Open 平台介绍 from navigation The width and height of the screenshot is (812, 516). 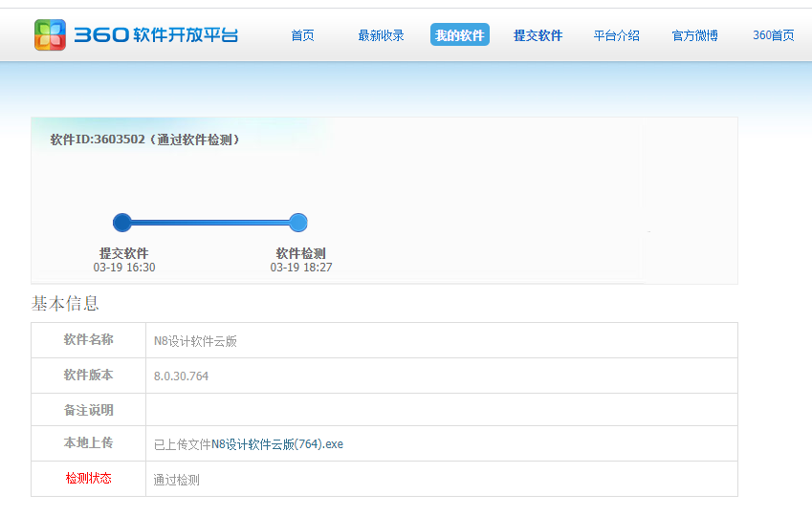click(616, 35)
